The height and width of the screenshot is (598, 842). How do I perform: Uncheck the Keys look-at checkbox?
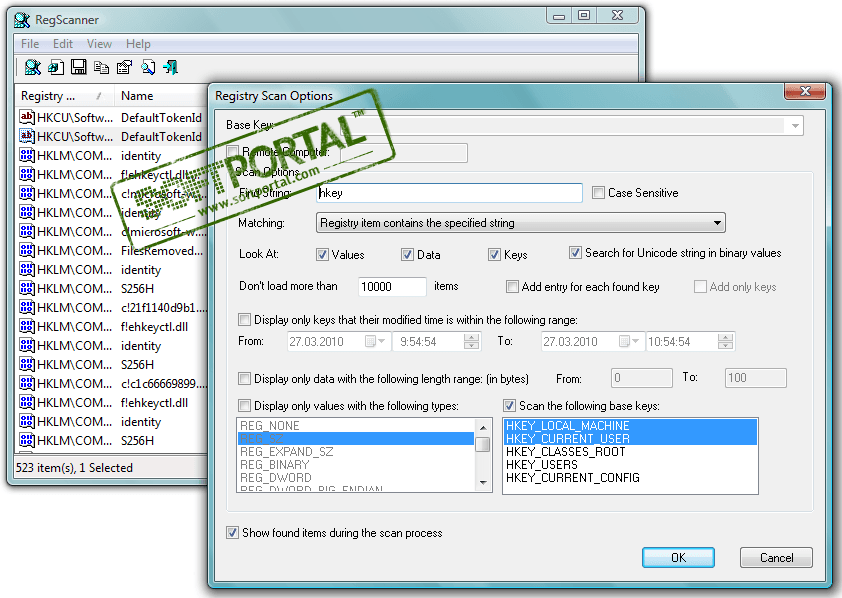pos(495,254)
